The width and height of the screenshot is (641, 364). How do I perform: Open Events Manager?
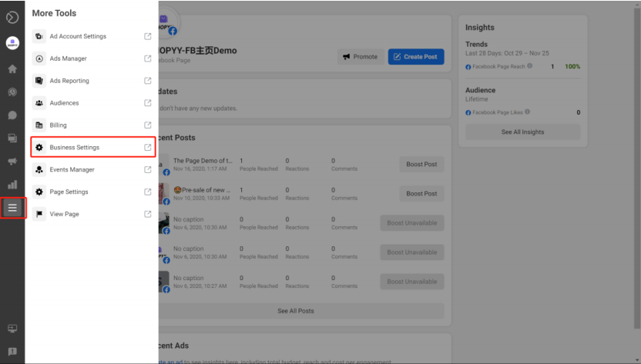tap(92, 169)
